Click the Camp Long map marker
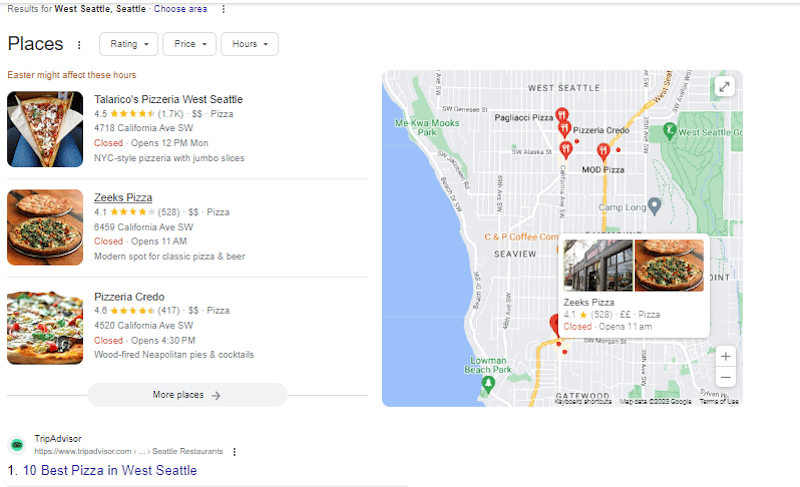This screenshot has height=487, width=800. coord(654,206)
